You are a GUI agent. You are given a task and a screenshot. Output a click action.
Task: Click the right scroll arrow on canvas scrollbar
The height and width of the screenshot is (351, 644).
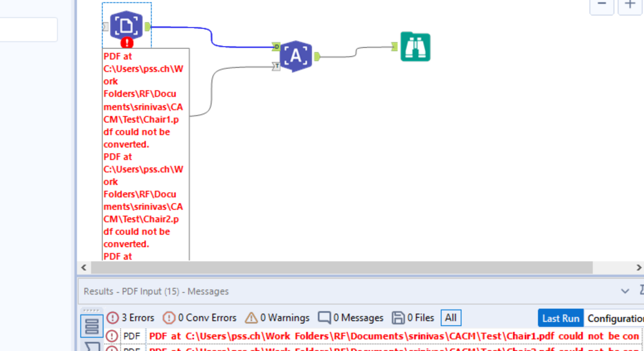[640, 268]
